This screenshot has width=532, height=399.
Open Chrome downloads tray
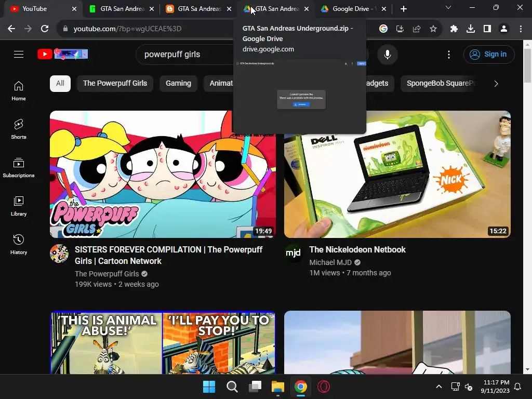point(471,29)
